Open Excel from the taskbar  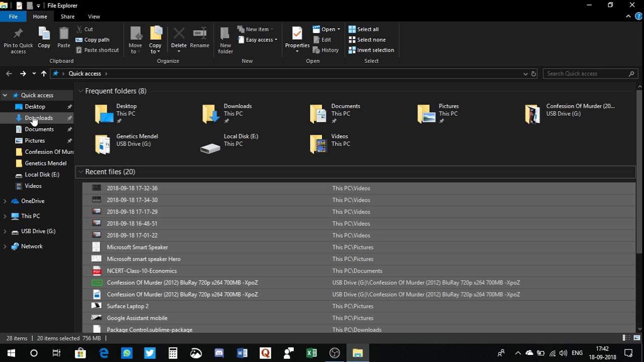click(x=311, y=353)
